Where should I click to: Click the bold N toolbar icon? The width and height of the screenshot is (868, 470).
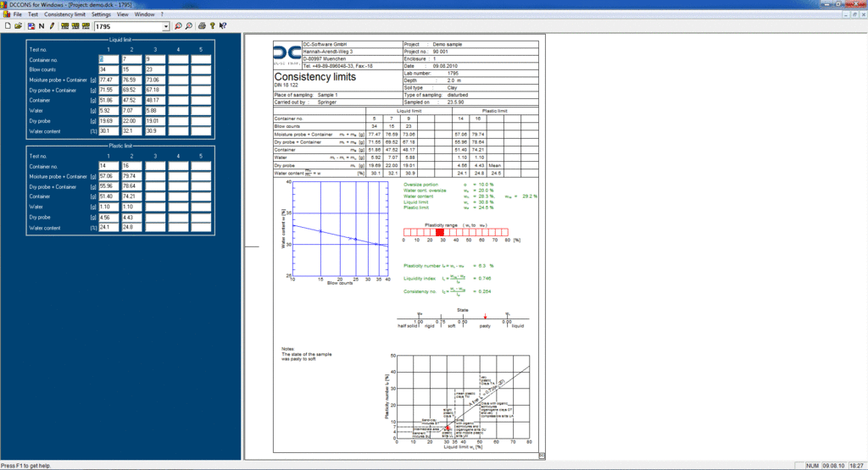[x=41, y=26]
